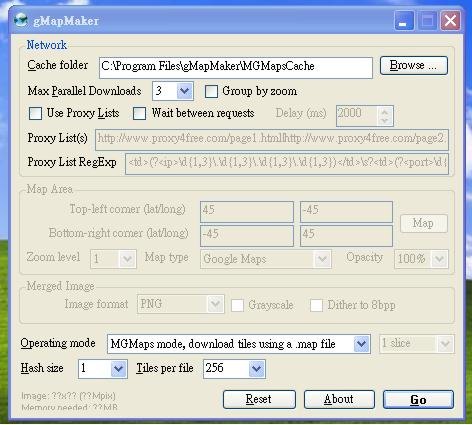Open the Opacity 100% dropdown
The height and width of the screenshot is (425, 472).
coord(421,259)
